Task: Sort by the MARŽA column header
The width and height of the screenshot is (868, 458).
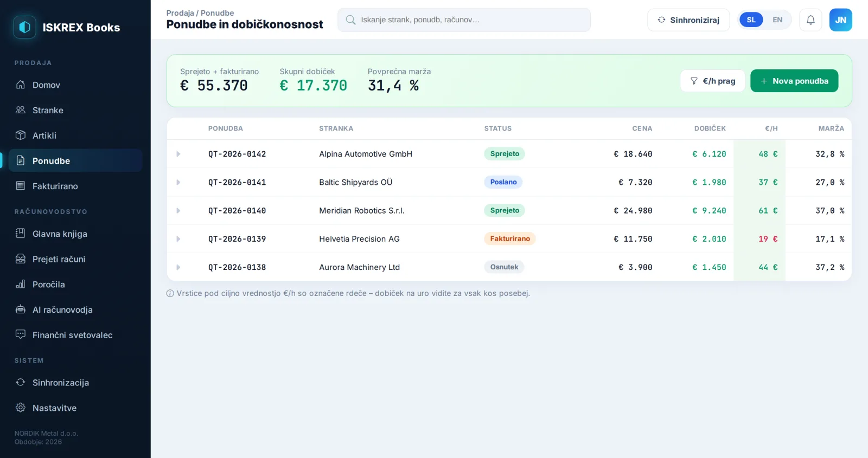Action: tap(831, 128)
